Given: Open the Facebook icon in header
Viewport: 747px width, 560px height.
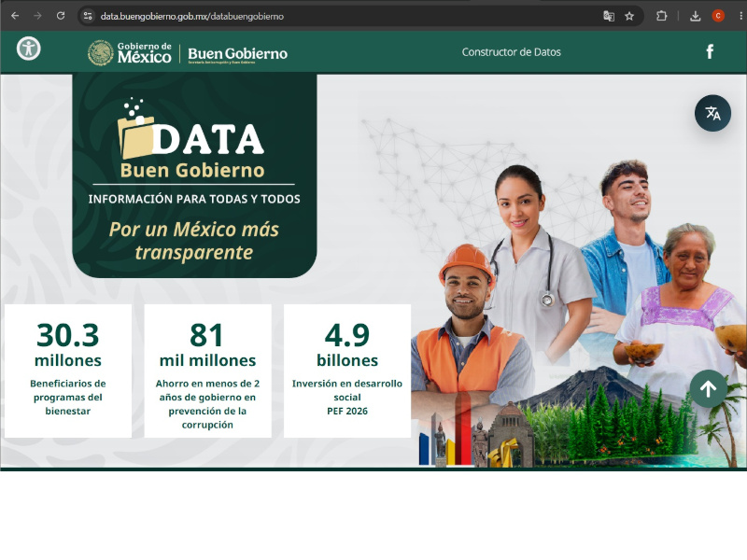Looking at the screenshot, I should click(x=710, y=51).
